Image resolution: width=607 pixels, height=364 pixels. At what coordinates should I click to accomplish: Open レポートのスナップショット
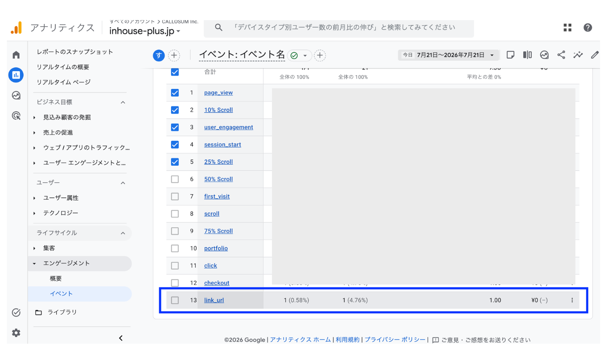coord(75,52)
